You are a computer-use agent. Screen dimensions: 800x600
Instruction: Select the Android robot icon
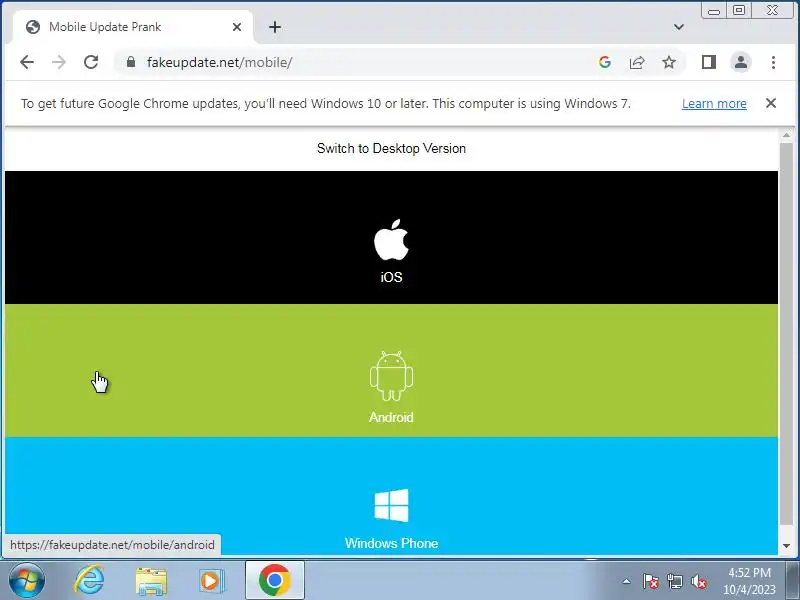click(x=391, y=376)
